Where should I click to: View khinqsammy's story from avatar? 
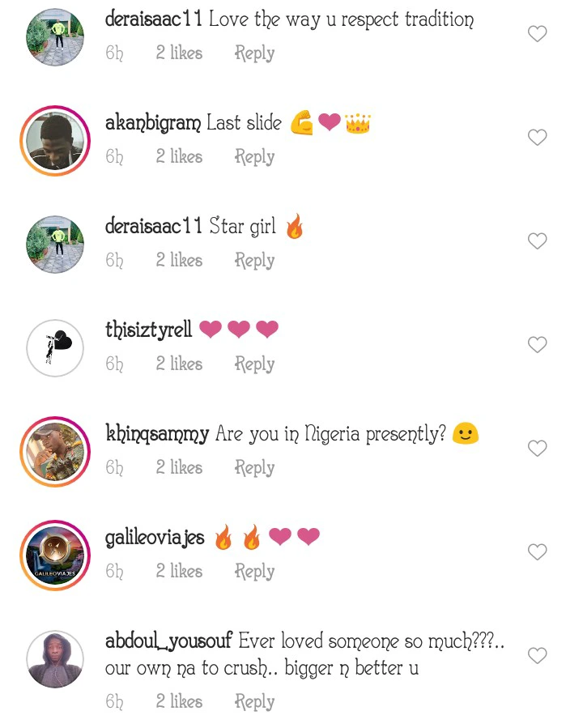pos(55,452)
